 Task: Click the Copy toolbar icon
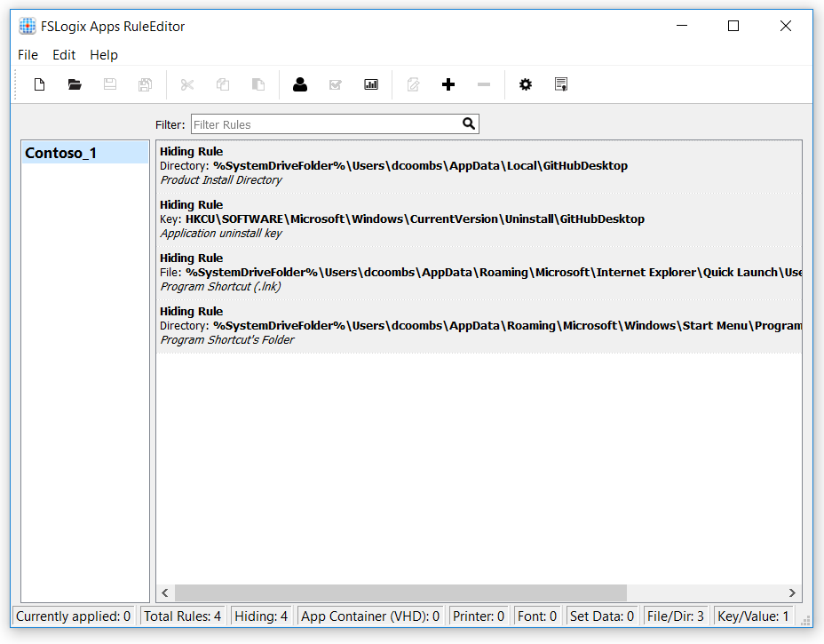pyautogui.click(x=223, y=84)
